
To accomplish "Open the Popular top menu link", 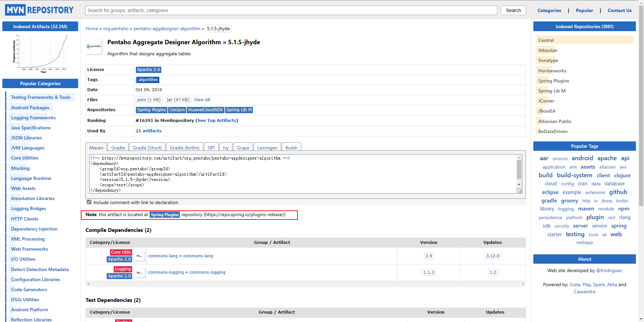I will [584, 10].
